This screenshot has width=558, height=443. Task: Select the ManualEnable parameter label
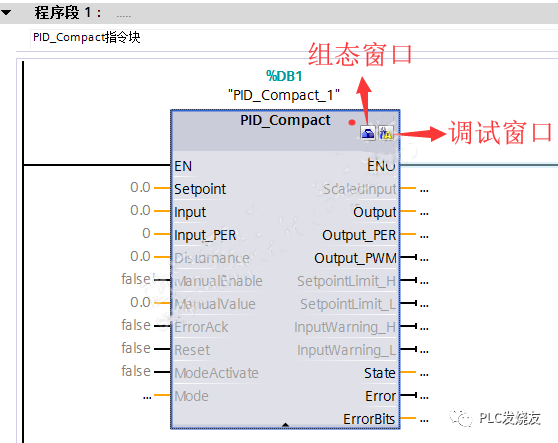218,281
